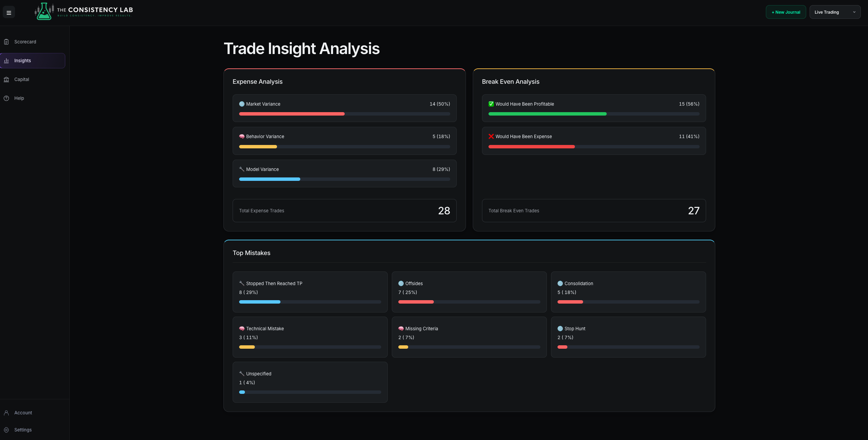Click the red X Would Have Been Expense icon

click(x=491, y=136)
